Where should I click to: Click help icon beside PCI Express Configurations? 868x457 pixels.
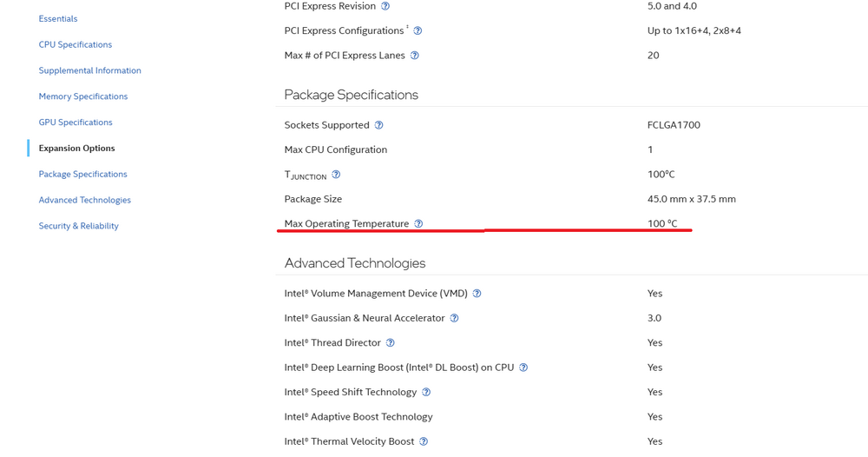tap(418, 31)
